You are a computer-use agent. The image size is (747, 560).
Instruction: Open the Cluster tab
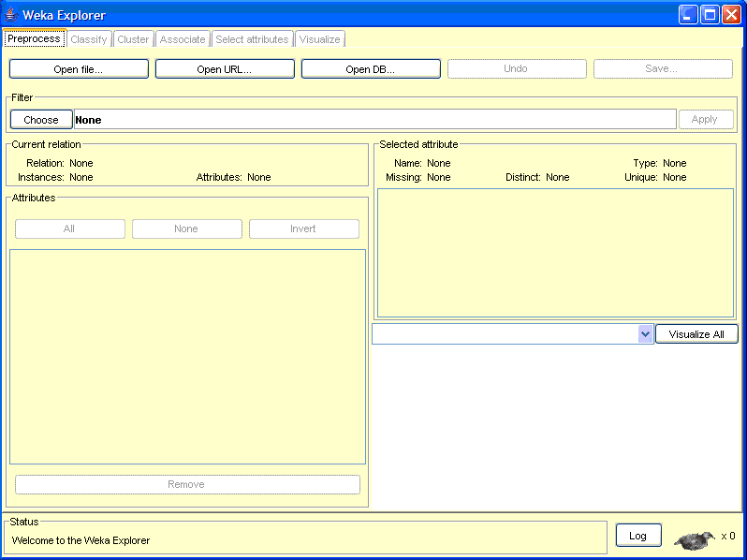[x=133, y=39]
